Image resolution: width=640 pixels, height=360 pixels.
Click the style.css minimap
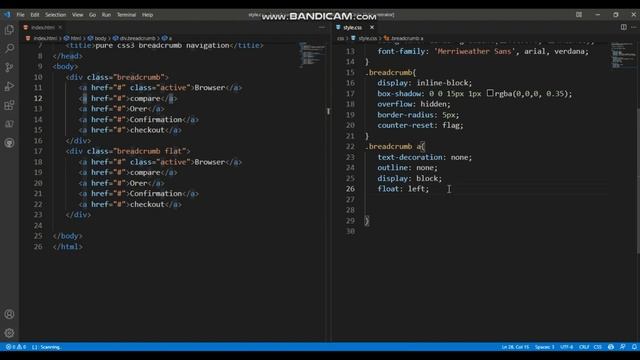[623, 55]
